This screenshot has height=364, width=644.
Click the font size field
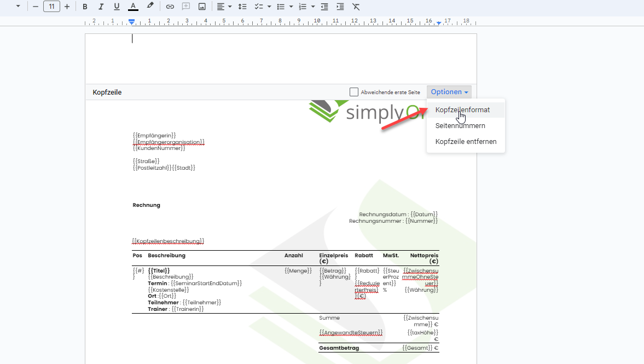[51, 7]
